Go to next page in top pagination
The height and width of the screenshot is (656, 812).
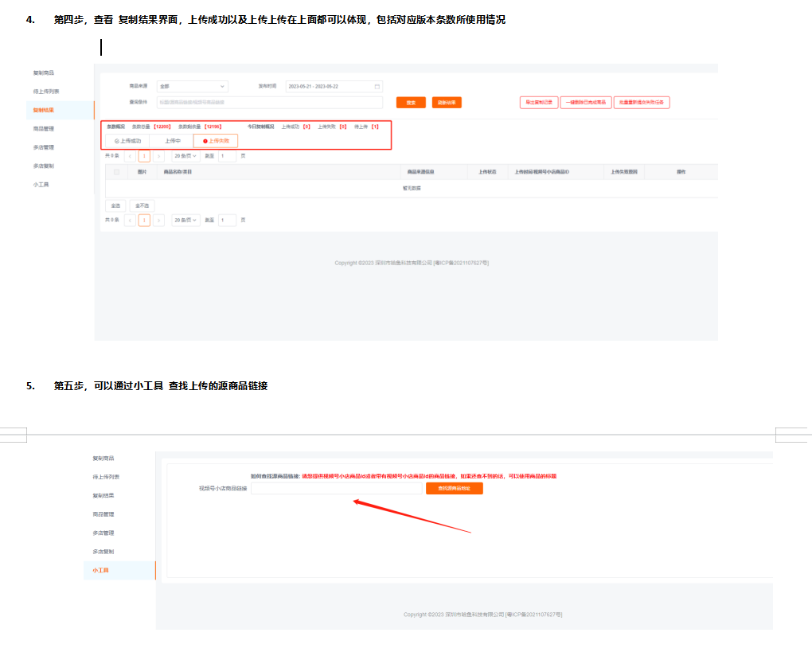click(x=158, y=156)
